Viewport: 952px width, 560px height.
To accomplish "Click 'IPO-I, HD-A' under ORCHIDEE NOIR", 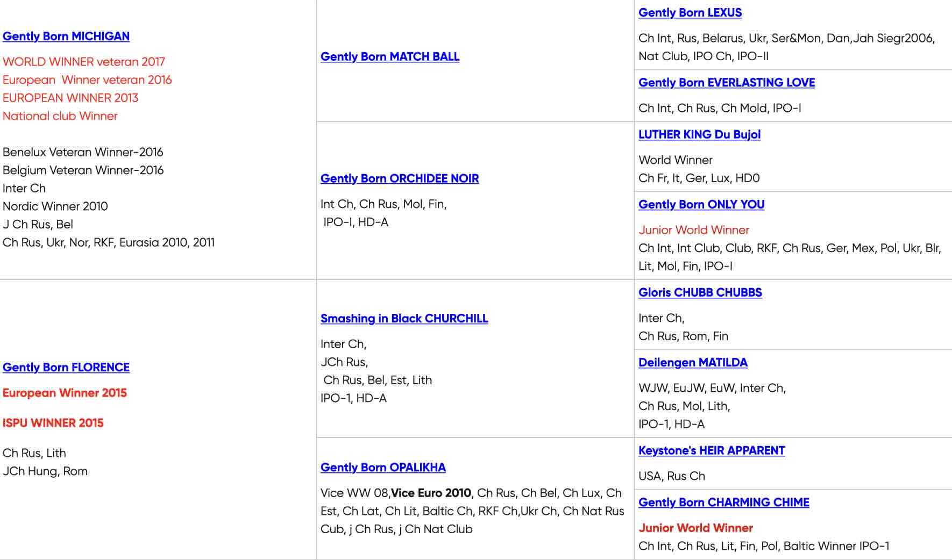I will (x=356, y=222).
